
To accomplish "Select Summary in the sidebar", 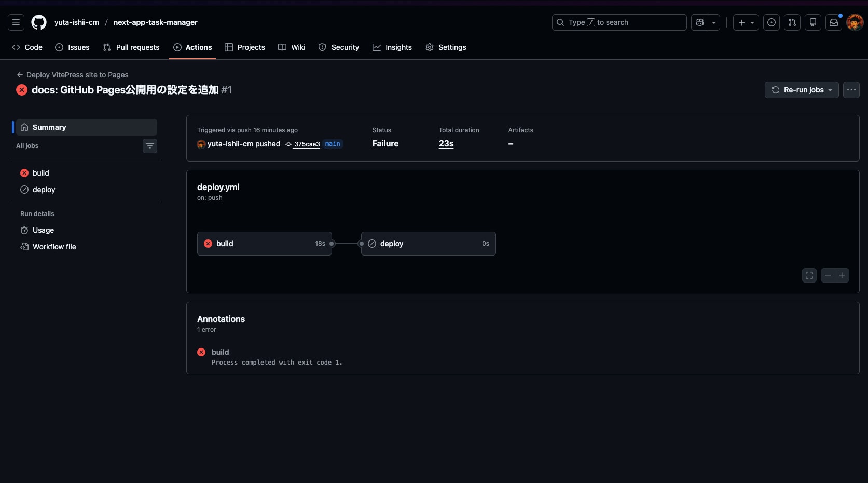I will 87,127.
